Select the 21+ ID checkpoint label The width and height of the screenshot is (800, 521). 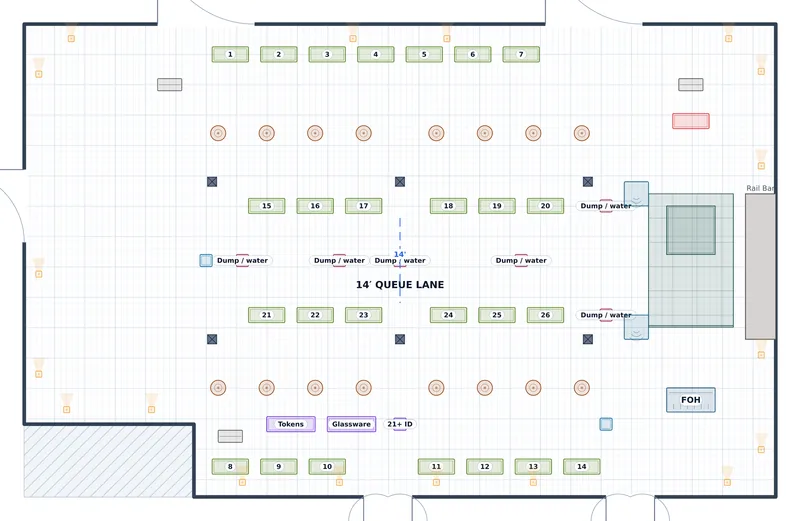pyautogui.click(x=399, y=424)
